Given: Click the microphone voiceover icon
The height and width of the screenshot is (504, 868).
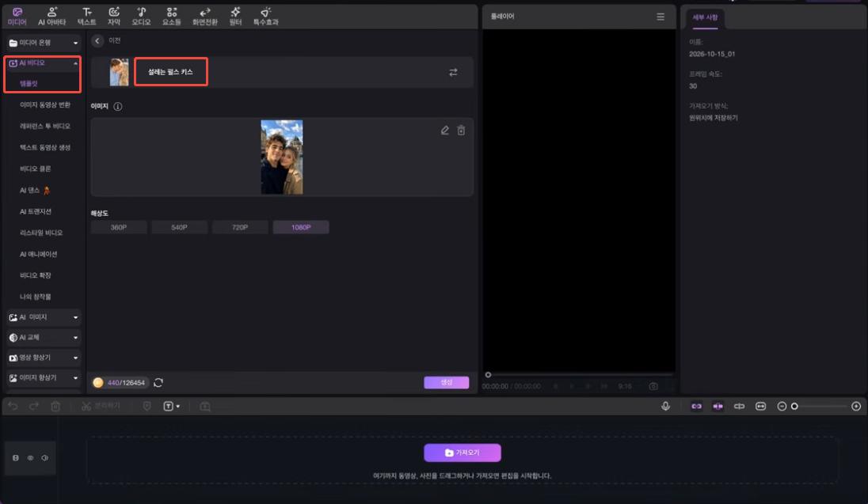Looking at the screenshot, I should [665, 406].
